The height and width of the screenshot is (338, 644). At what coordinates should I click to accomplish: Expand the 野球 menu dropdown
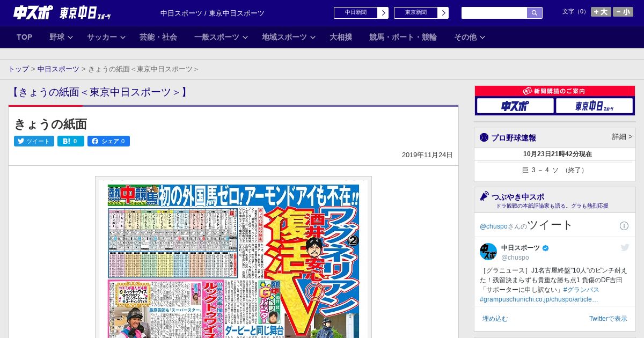[62, 37]
